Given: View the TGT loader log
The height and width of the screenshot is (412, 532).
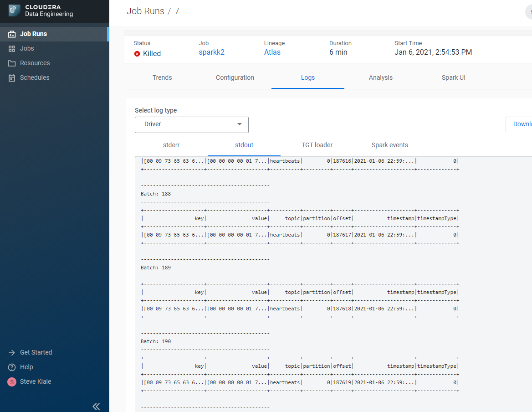Looking at the screenshot, I should [317, 145].
